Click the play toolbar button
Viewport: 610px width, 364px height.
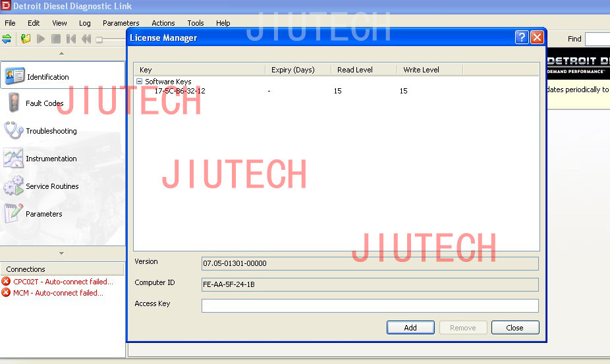40,39
